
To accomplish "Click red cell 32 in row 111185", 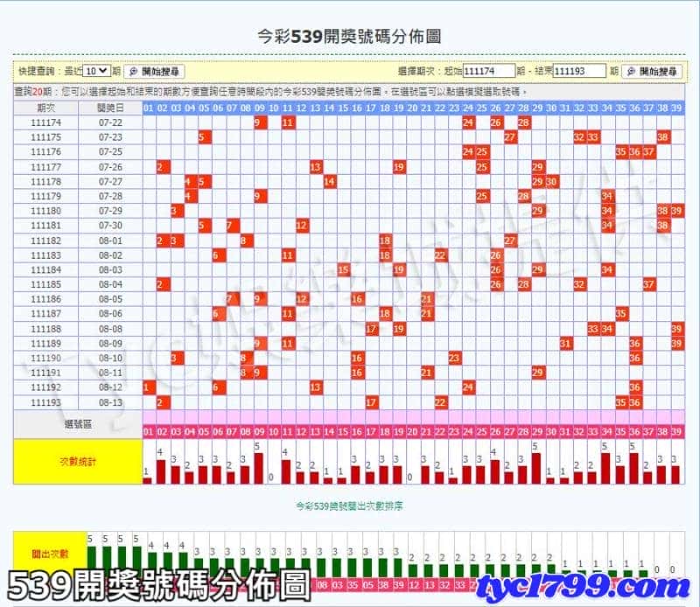I will coord(579,284).
